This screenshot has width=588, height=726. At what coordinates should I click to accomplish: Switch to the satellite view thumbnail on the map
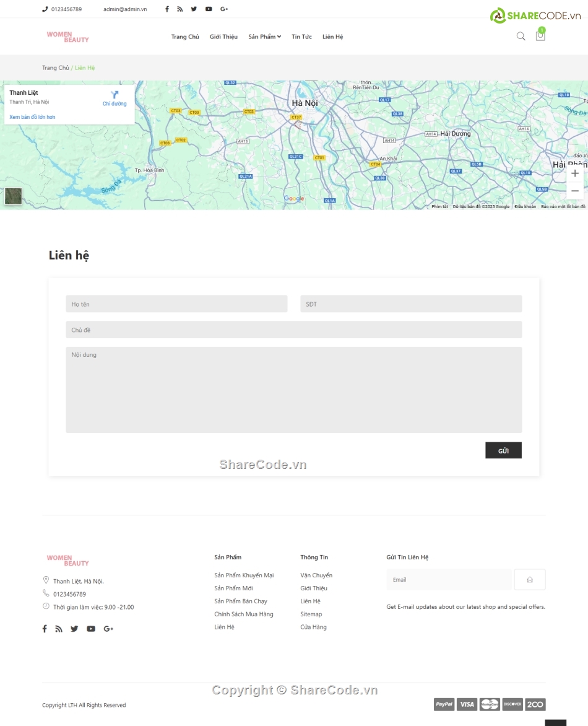[13, 196]
